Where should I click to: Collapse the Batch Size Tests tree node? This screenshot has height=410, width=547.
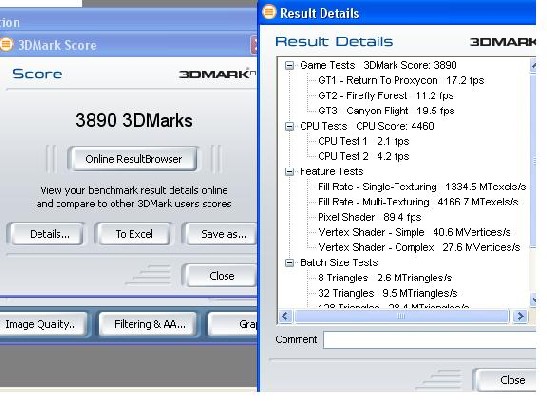pyautogui.click(x=289, y=263)
